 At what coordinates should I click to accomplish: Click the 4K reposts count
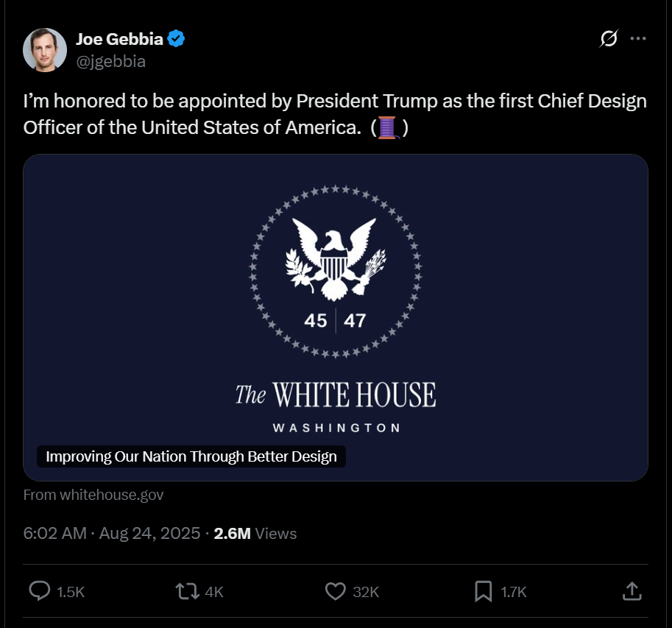point(214,591)
